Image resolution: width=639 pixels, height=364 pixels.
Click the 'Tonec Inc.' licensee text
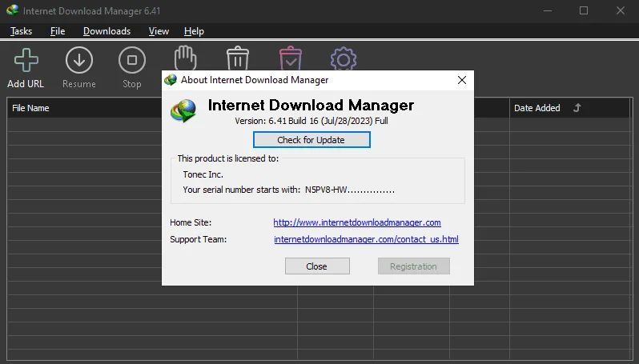[203, 174]
